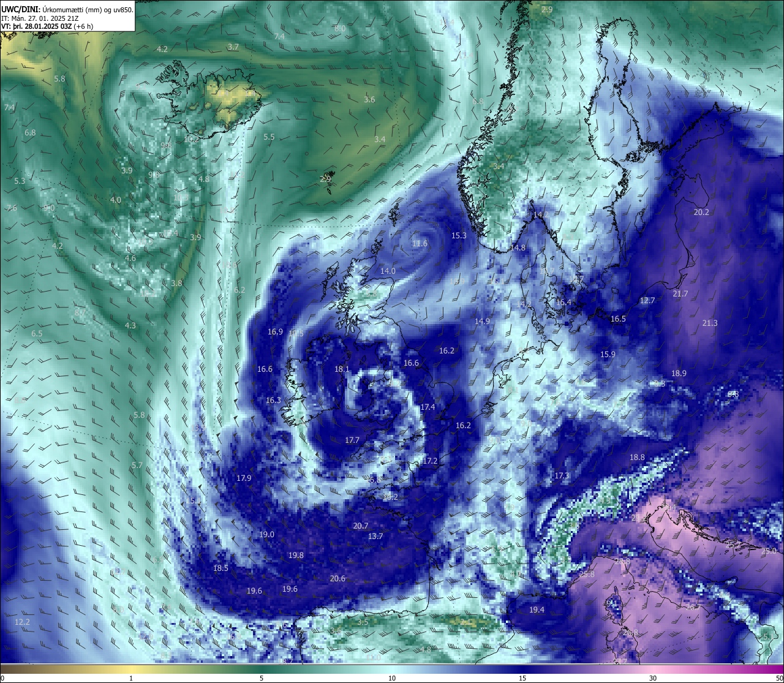784x683 pixels.
Task: Click the 15 tick on the colour scale
Action: [x=522, y=678]
